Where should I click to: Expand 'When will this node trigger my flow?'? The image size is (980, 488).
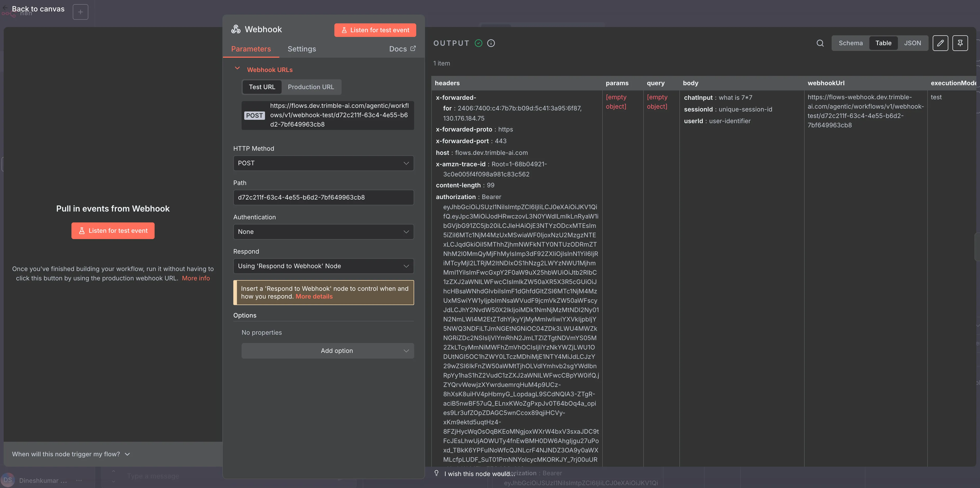point(71,454)
